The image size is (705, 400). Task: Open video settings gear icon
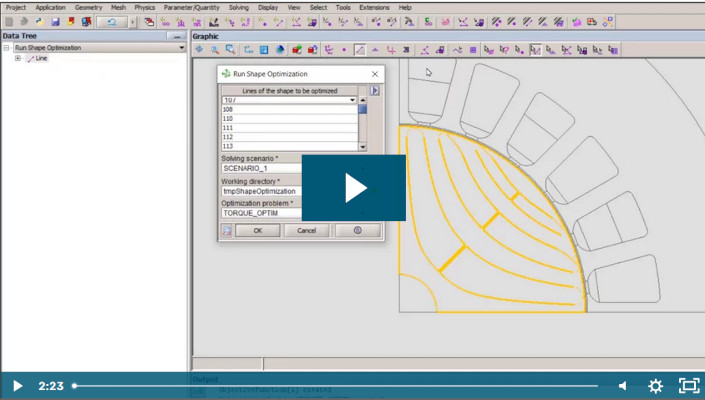click(x=656, y=386)
